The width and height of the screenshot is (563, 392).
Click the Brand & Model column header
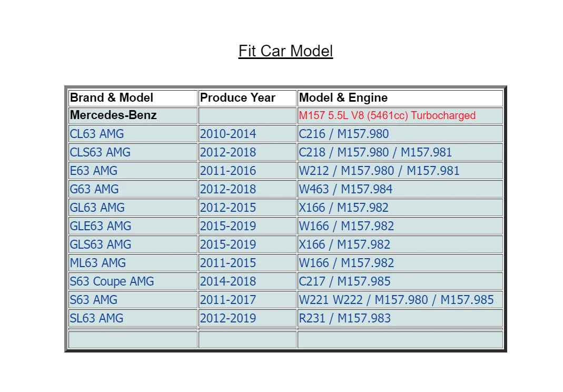pos(133,97)
